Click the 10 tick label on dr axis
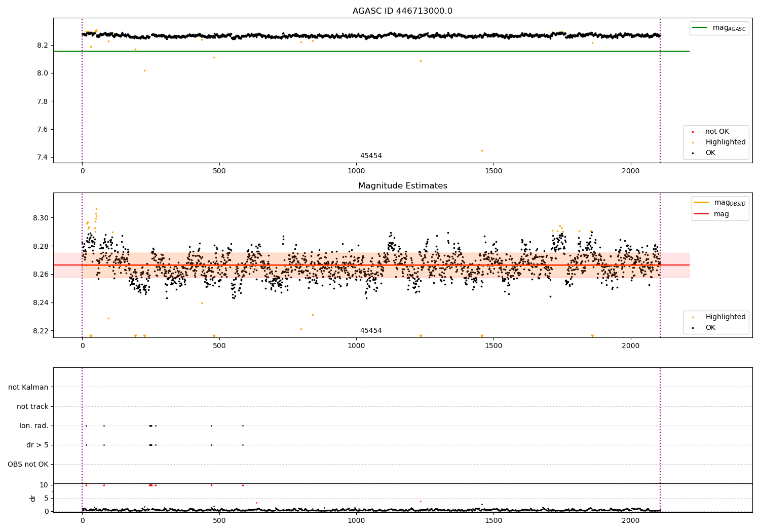The image size is (760, 532). (x=44, y=485)
